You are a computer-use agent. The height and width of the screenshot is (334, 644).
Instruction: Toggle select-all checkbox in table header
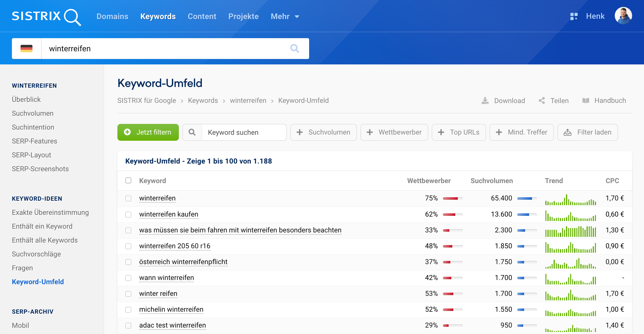(x=128, y=180)
